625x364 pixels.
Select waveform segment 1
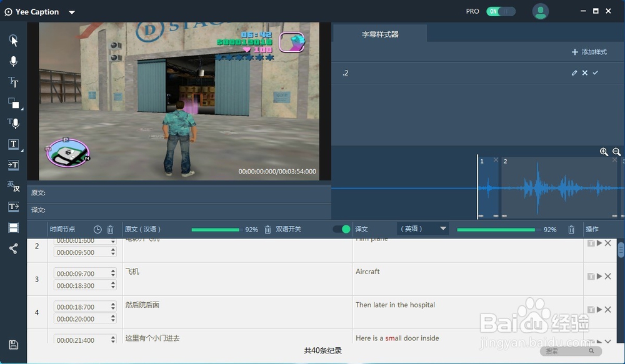tap(488, 187)
